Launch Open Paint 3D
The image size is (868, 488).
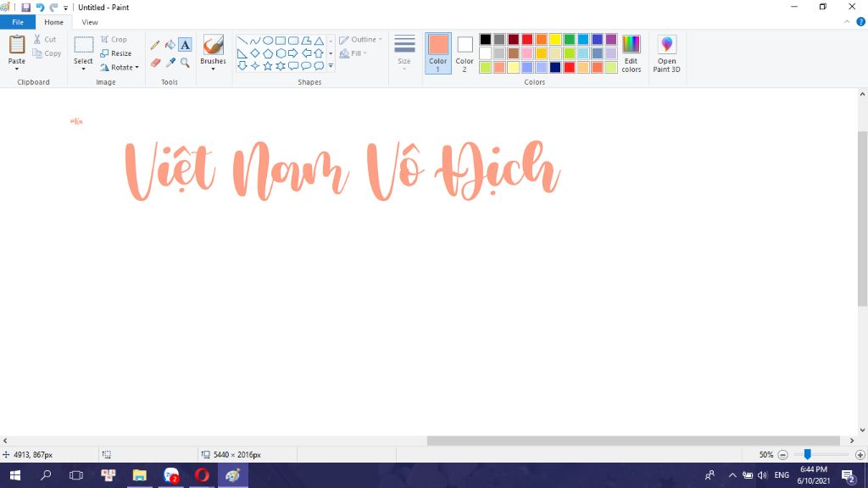[x=666, y=53]
